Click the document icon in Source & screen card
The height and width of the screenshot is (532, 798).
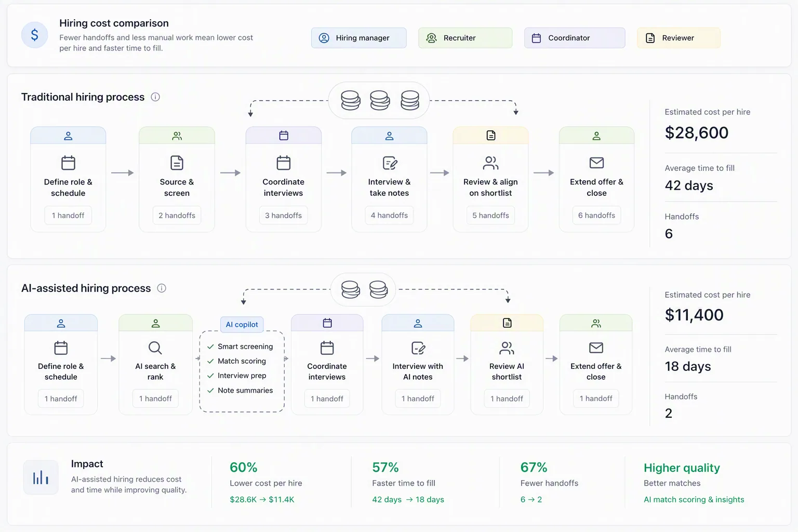click(177, 163)
